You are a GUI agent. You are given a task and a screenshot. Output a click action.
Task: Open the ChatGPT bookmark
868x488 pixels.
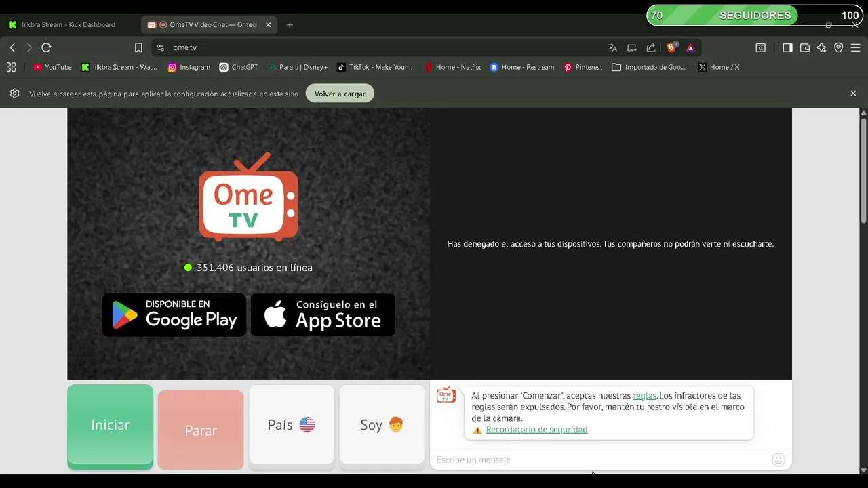239,67
